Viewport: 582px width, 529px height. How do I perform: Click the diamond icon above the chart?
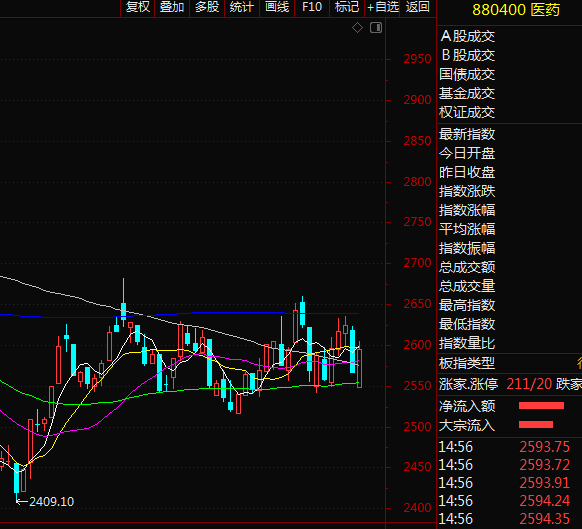(x=357, y=27)
